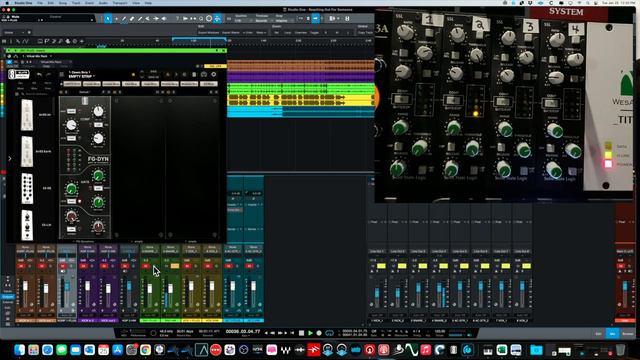Open the Waves icon in the dock

coord(285,350)
